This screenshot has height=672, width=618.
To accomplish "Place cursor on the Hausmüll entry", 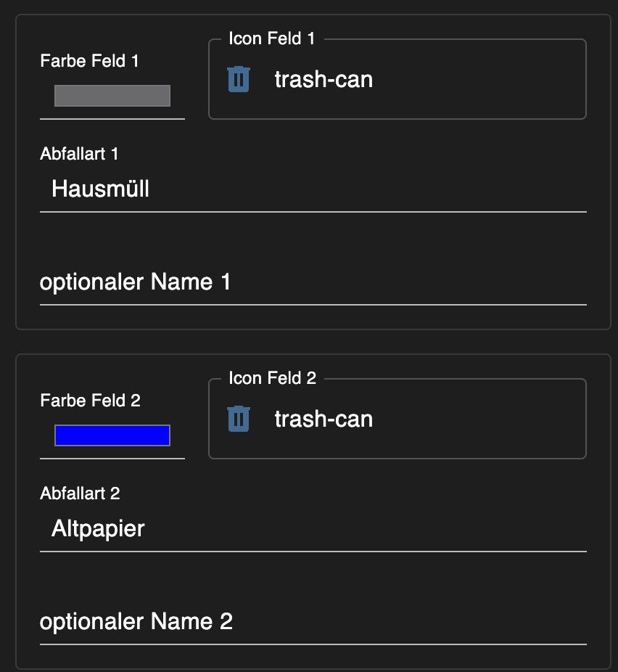I will click(x=101, y=189).
